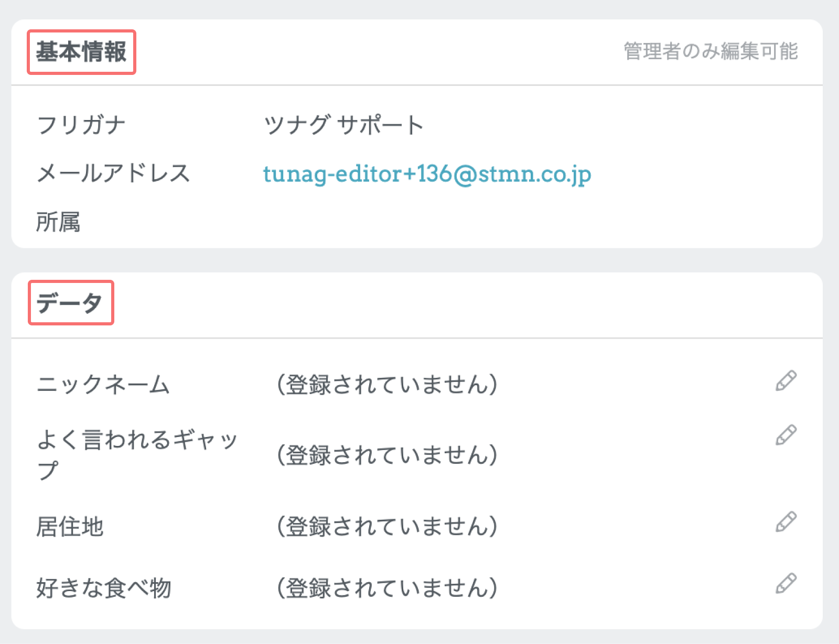This screenshot has width=839, height=644.
Task: Click the ツナグ サポート furigana value
Action: (x=343, y=125)
